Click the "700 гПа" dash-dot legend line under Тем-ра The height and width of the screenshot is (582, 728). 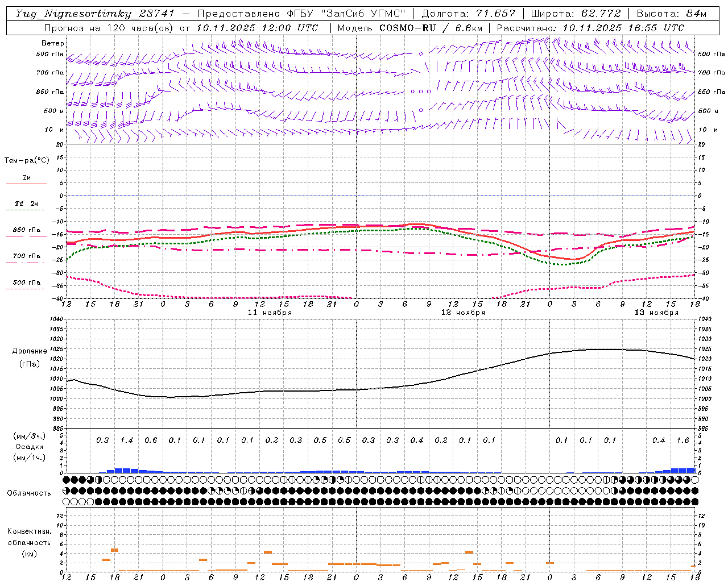(26, 263)
